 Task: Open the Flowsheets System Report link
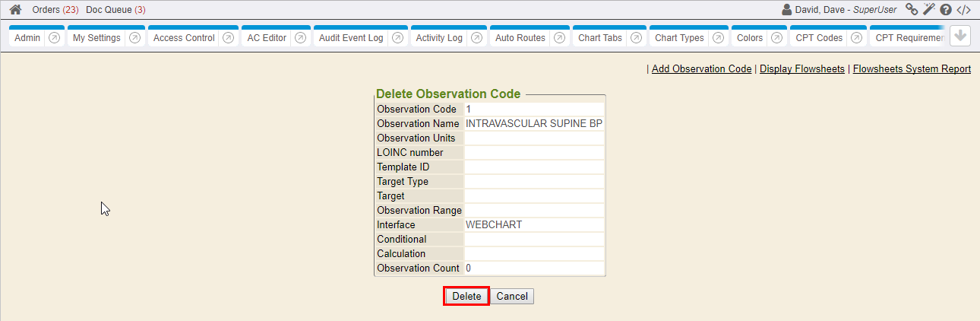[912, 69]
